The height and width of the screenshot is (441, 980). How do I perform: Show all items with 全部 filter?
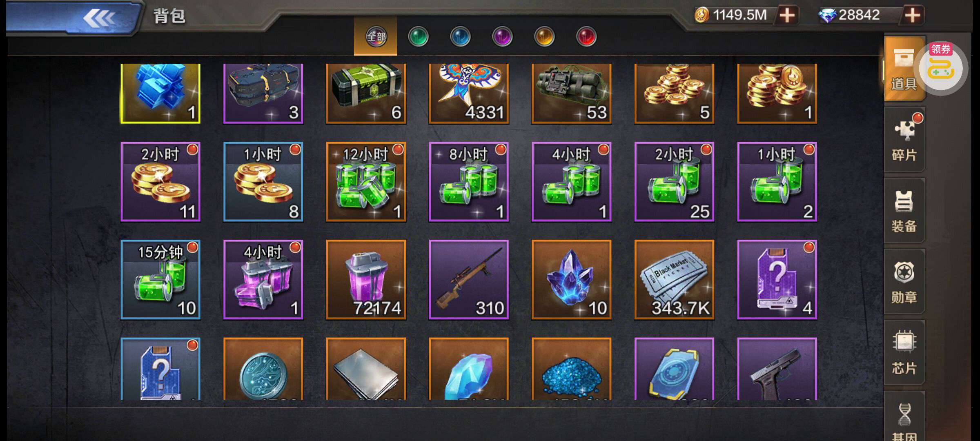pyautogui.click(x=376, y=37)
